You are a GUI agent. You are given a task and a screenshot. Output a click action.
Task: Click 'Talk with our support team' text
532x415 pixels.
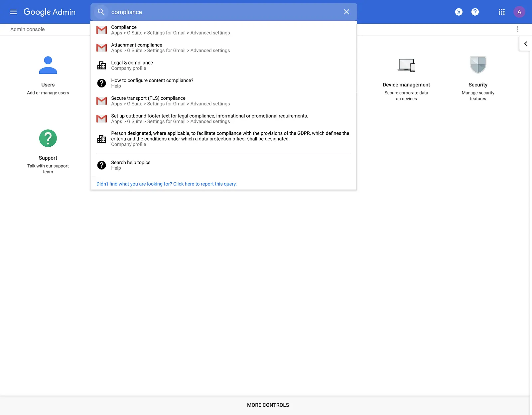pyautogui.click(x=48, y=169)
